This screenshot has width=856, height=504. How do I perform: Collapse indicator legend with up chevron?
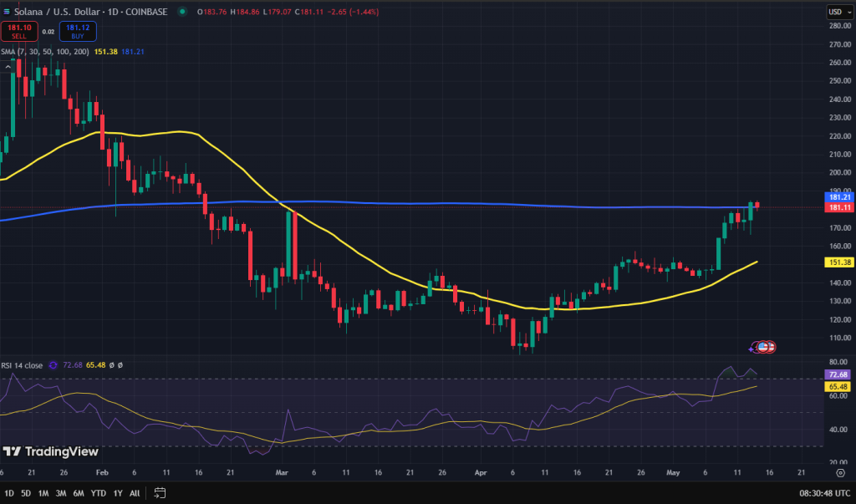pyautogui.click(x=8, y=67)
